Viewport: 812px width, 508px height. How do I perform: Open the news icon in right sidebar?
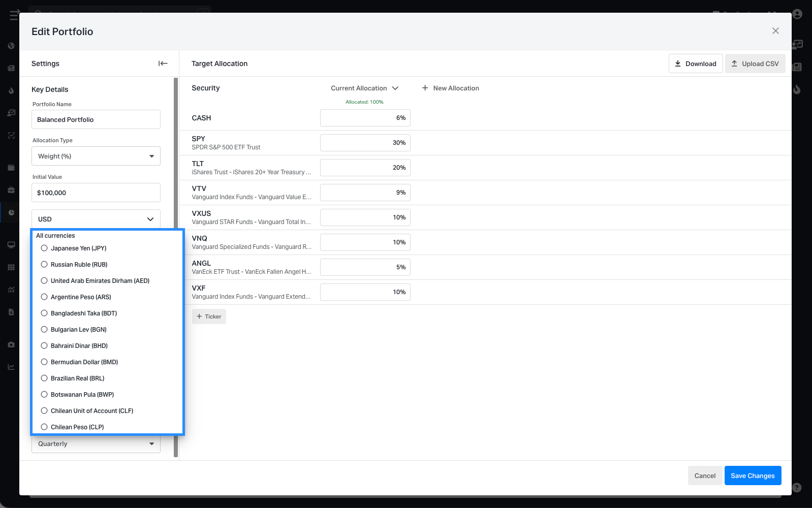point(797,67)
